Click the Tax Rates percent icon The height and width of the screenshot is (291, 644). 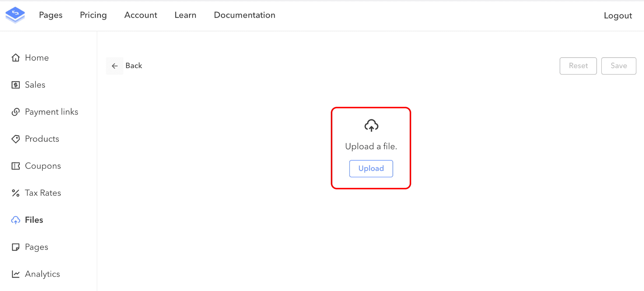click(x=15, y=193)
